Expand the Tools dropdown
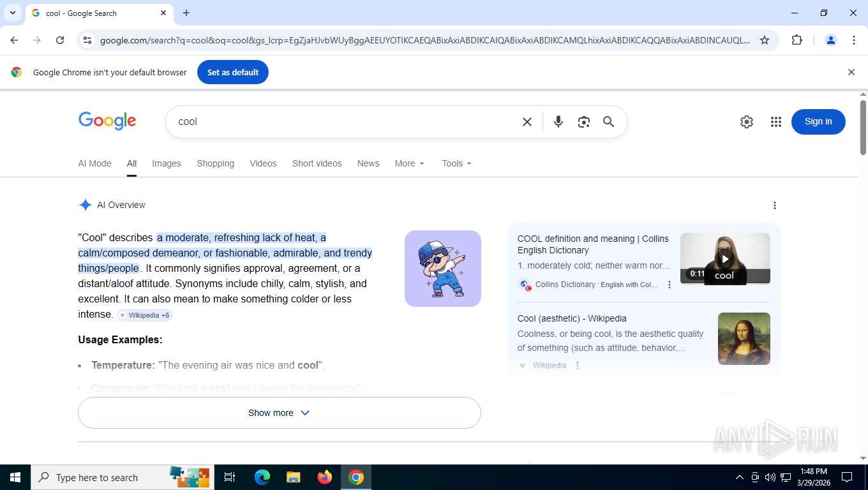The width and height of the screenshot is (868, 490). pos(456,163)
